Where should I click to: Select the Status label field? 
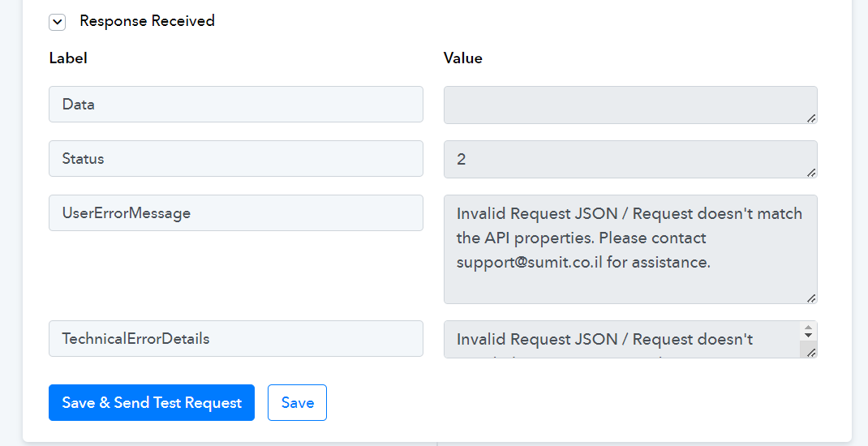[236, 159]
